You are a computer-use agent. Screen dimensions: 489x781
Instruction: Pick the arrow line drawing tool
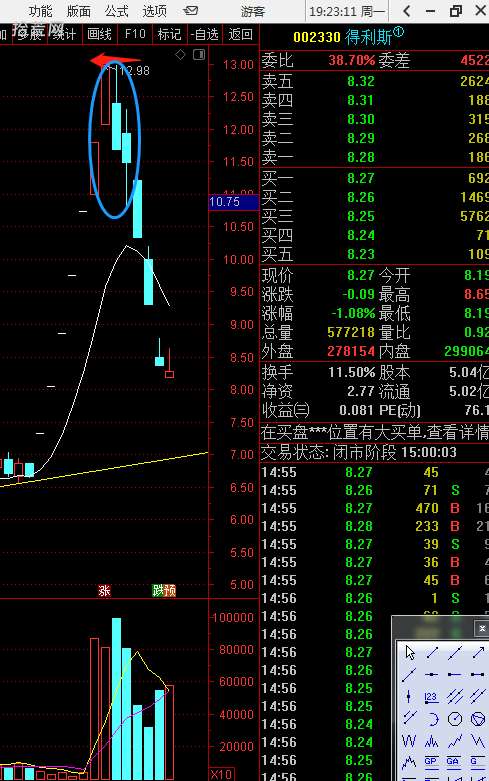[x=478, y=652]
